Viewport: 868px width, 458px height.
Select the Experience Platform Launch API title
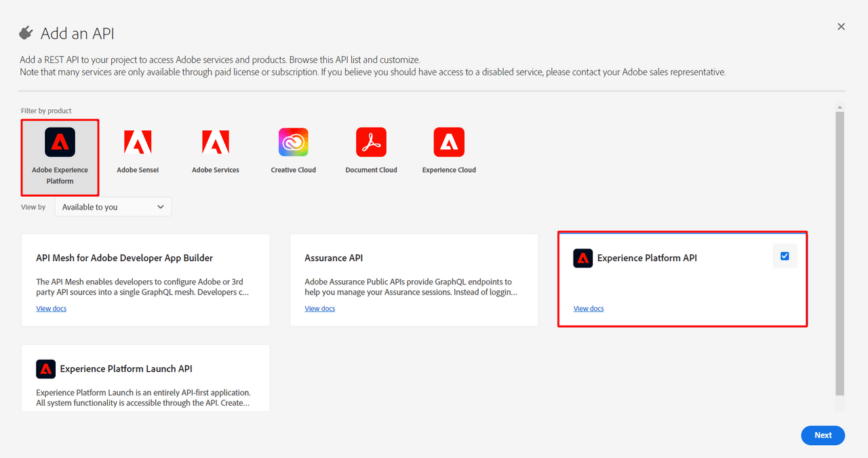point(126,368)
